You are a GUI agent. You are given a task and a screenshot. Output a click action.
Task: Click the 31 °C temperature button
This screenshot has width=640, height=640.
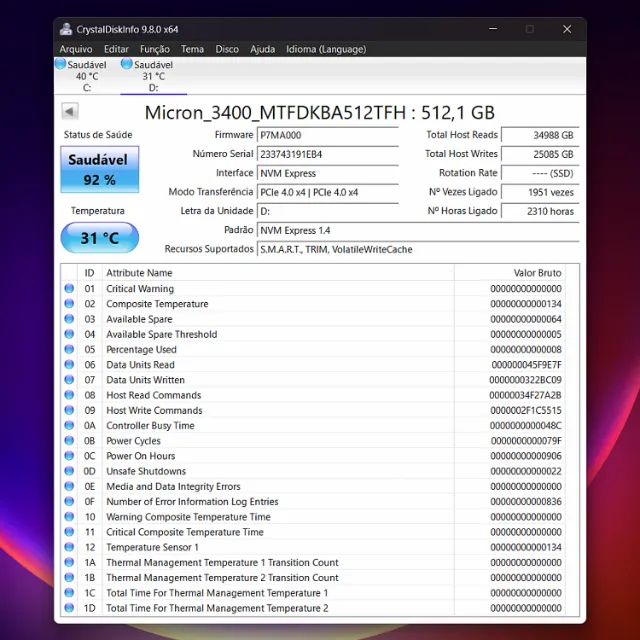coord(100,238)
